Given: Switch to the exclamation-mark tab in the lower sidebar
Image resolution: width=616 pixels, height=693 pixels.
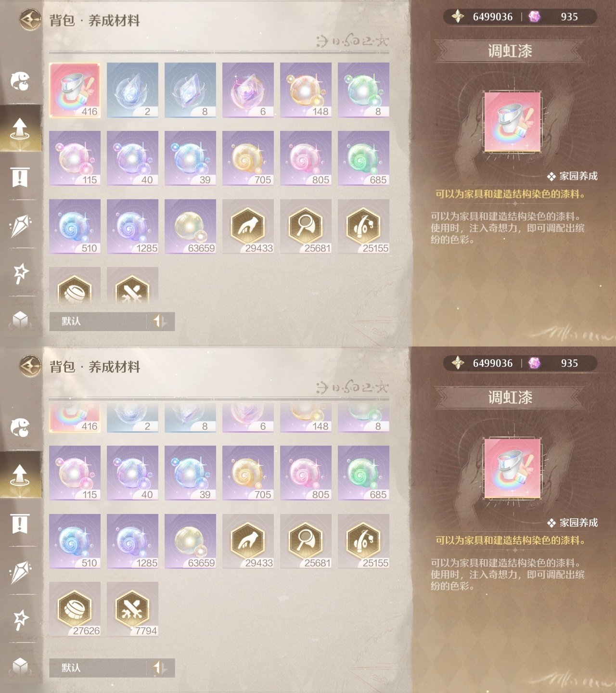Looking at the screenshot, I should click(x=20, y=524).
